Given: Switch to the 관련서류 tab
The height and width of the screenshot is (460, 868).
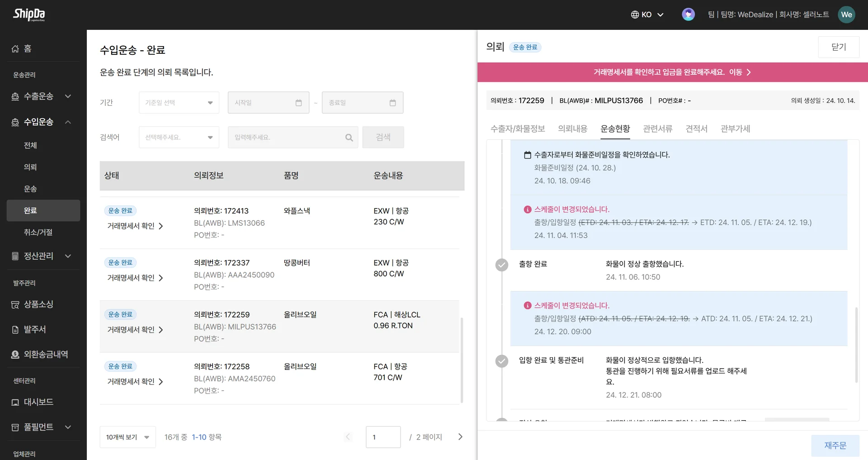Looking at the screenshot, I should [658, 129].
